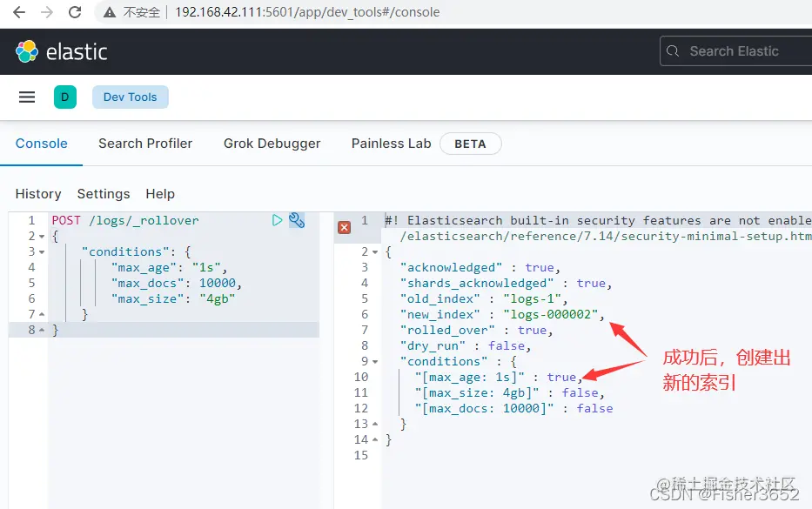Click the BETA badge
This screenshot has height=509, width=812.
470,144
